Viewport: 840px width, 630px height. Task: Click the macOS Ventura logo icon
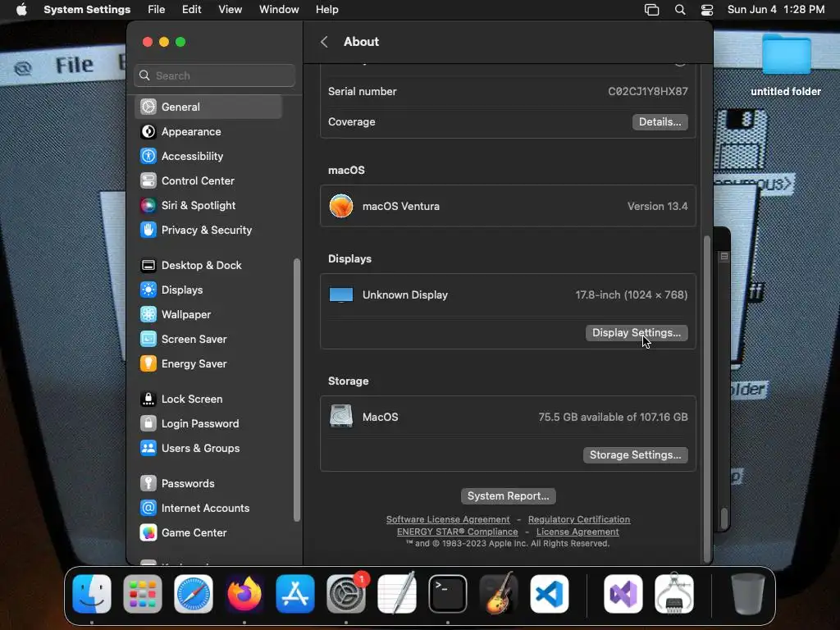point(341,206)
